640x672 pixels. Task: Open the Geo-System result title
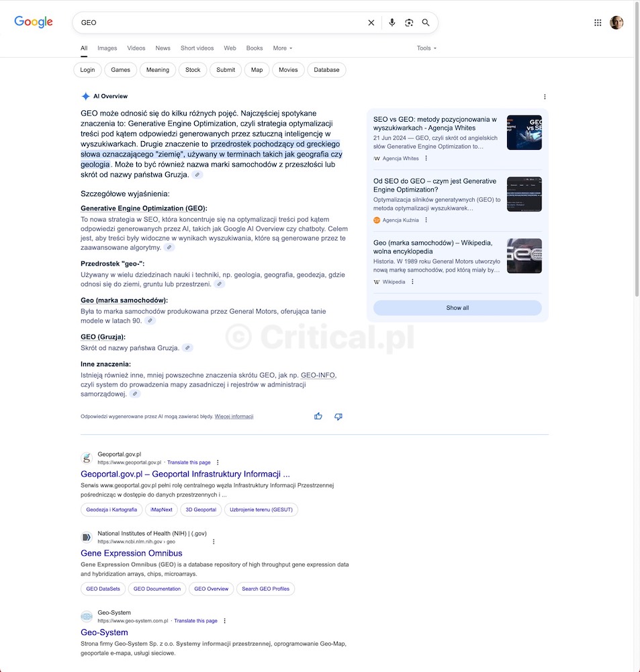coord(104,632)
